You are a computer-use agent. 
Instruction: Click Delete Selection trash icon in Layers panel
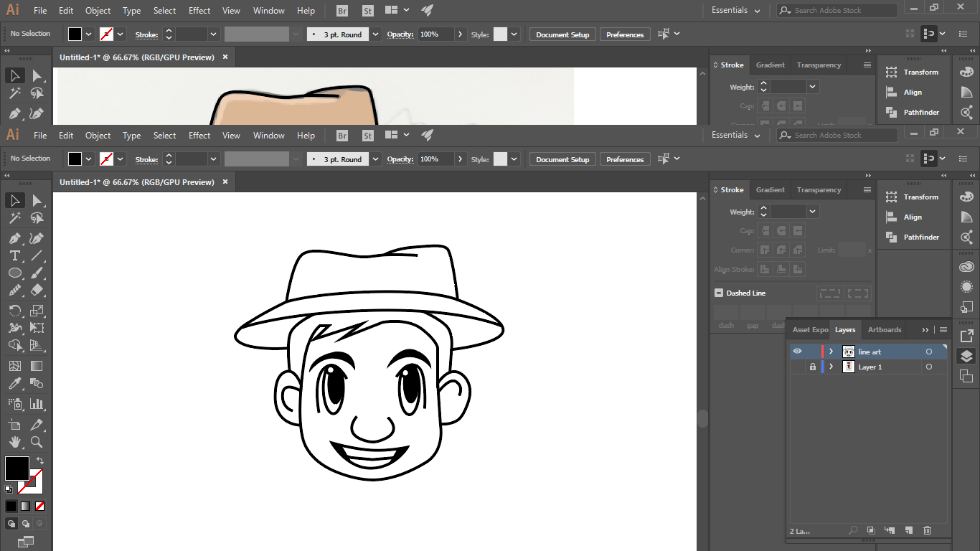point(927,530)
